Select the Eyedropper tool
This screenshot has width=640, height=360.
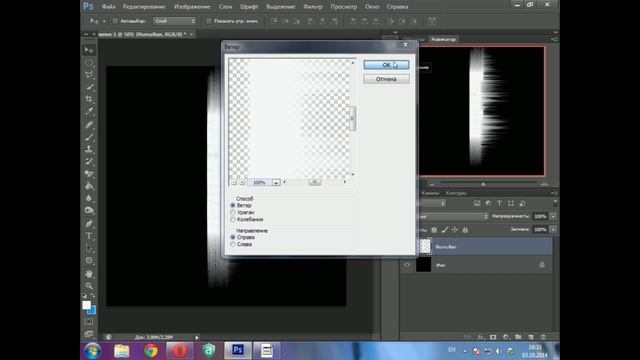click(89, 111)
